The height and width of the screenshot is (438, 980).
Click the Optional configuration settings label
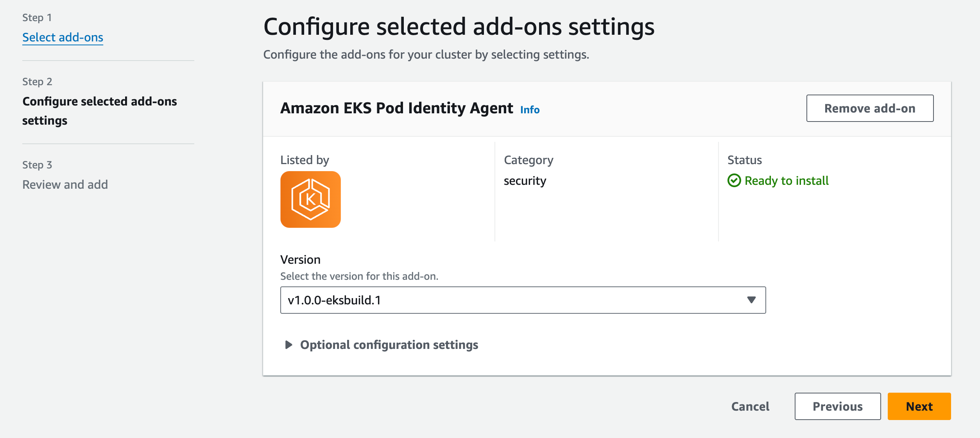[389, 345]
